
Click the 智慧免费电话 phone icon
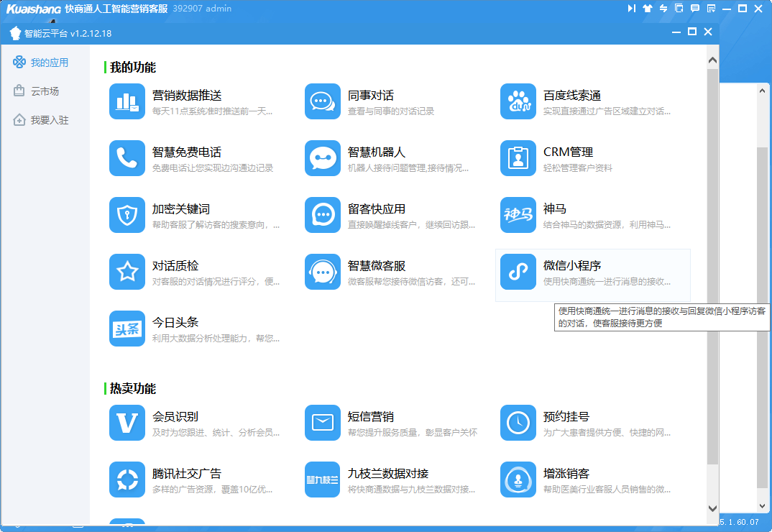[x=127, y=158]
